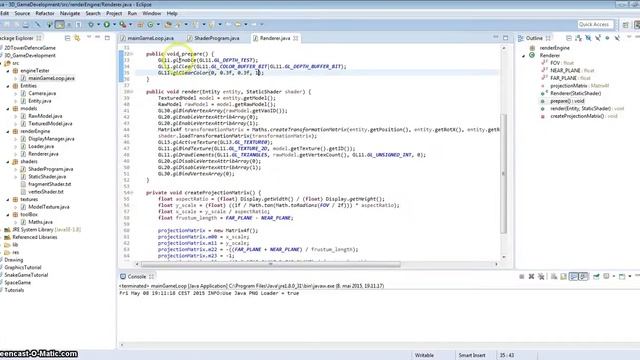This screenshot has height=360, width=640.
Task: Click Collapse All in Package Explorer
Action: pos(67,38)
